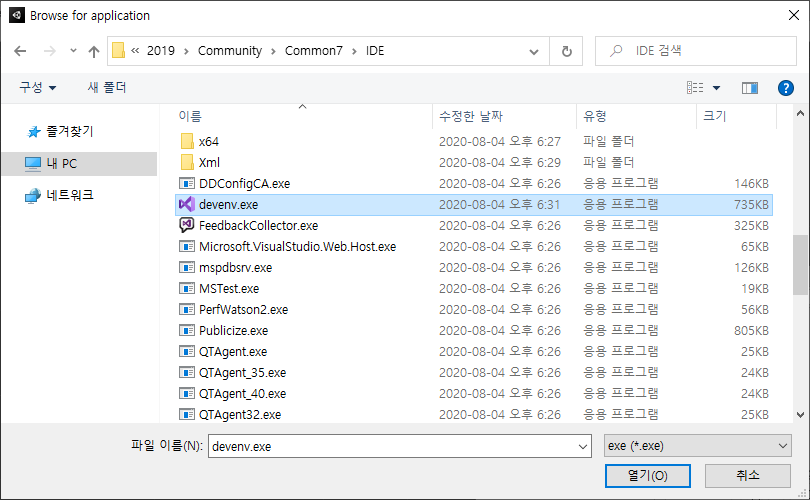
Task: Select the QTAgent_35.exe file icon
Action: click(186, 372)
